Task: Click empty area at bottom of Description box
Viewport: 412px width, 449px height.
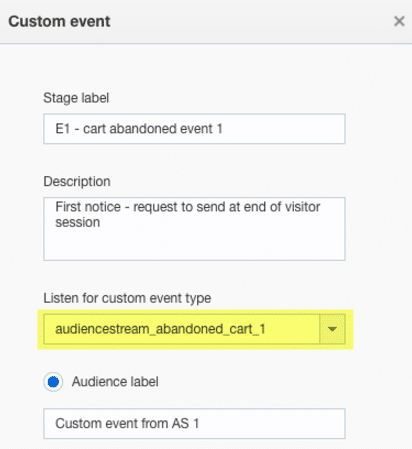Action: point(194,247)
